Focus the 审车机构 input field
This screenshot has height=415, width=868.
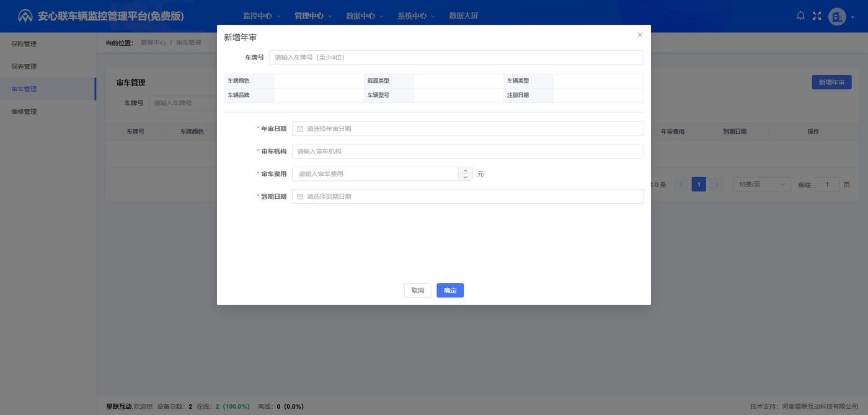click(467, 151)
